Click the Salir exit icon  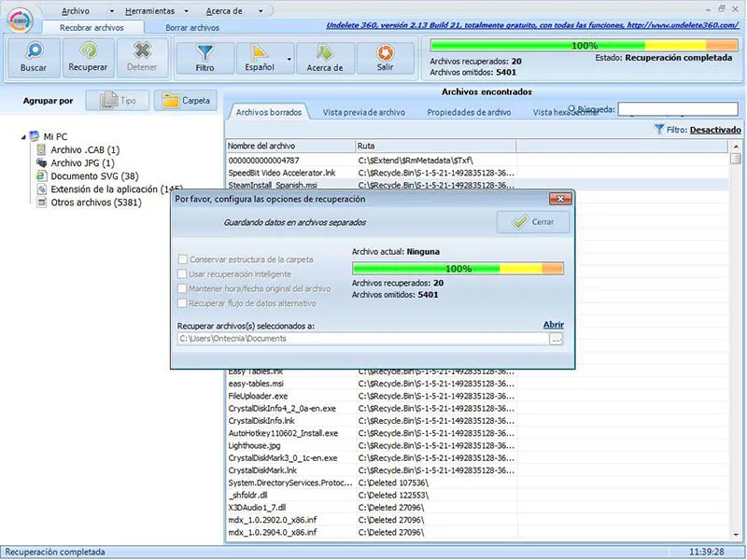(385, 53)
